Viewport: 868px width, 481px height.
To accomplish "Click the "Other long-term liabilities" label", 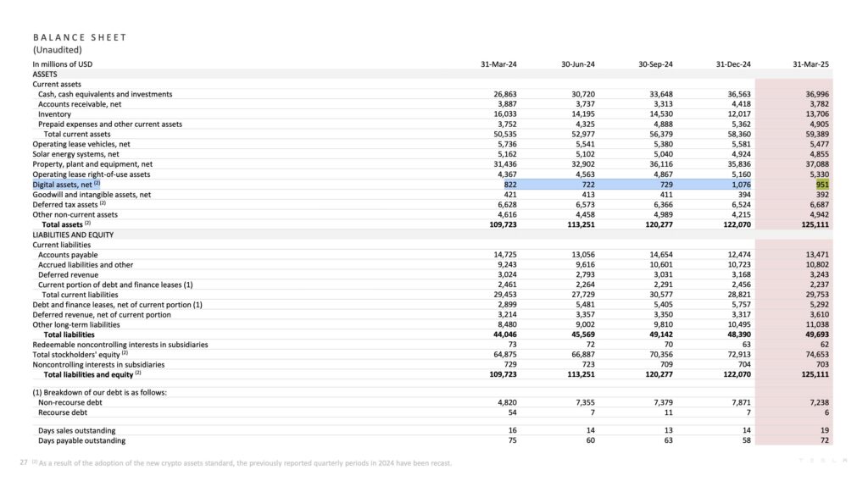I will 76,324.
